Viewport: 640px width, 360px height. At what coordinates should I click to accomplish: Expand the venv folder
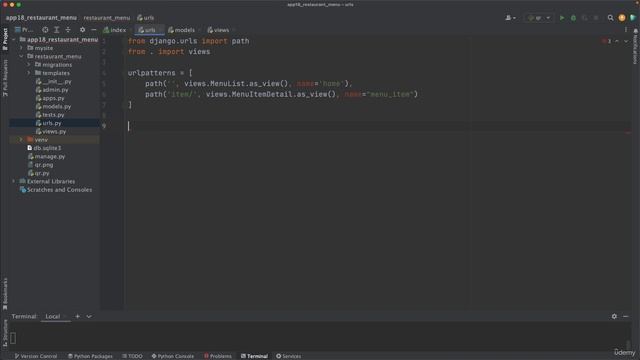coord(21,140)
